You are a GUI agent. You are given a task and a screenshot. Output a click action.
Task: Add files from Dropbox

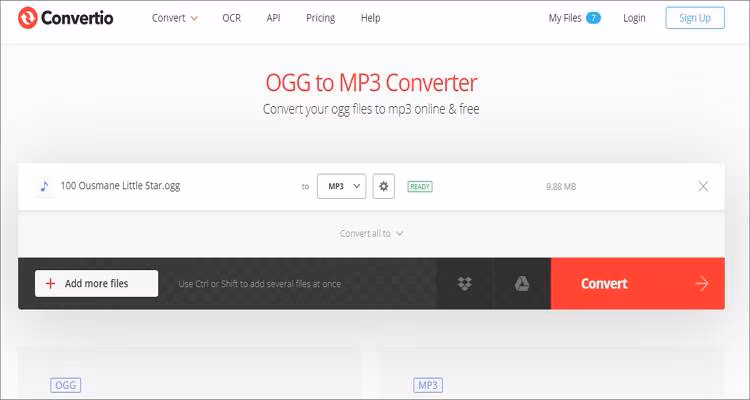pos(464,283)
